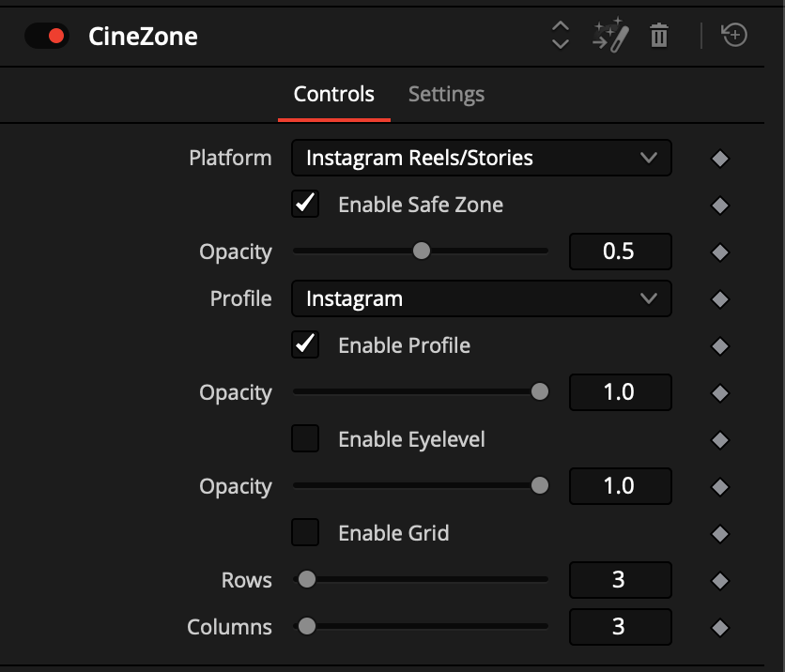Viewport: 785px width, 672px height.
Task: Add keyframe for Enable Profile
Action: pos(720,345)
